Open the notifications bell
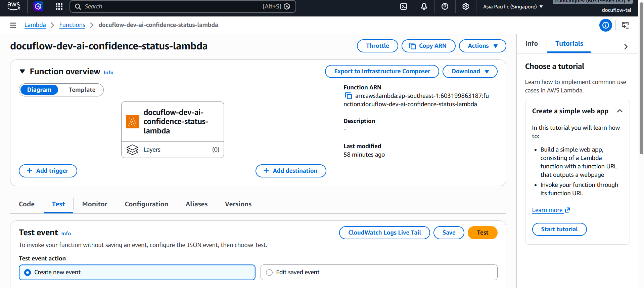The height and width of the screenshot is (288, 644). coord(424,6)
